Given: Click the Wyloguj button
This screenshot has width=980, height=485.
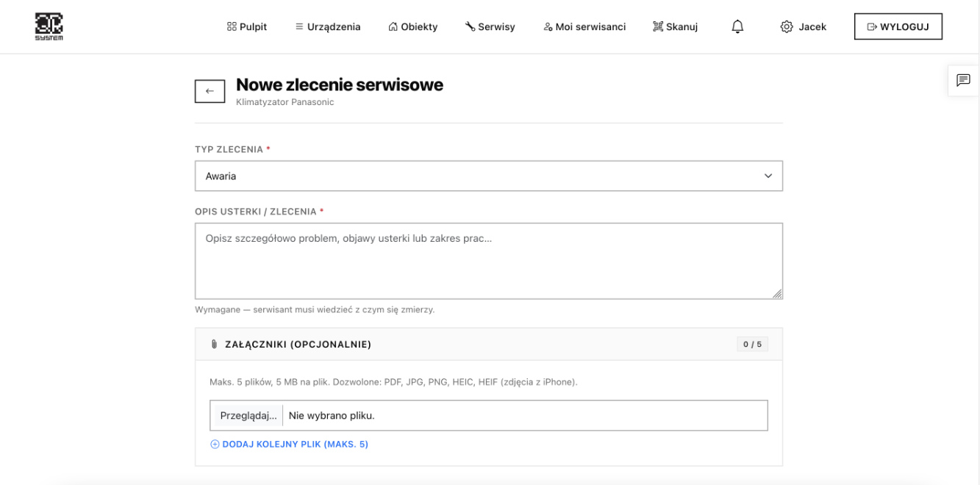Looking at the screenshot, I should (898, 26).
